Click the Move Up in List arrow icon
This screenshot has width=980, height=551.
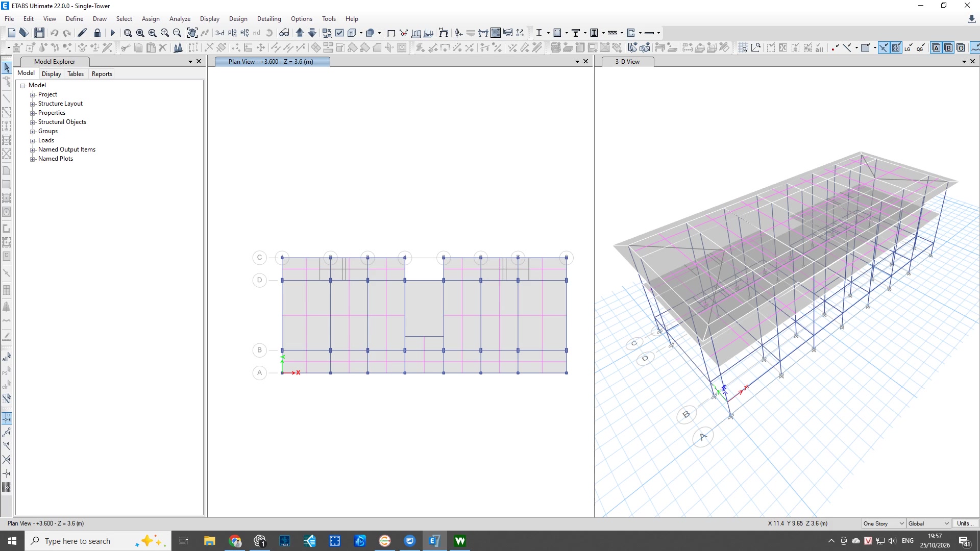(x=300, y=33)
